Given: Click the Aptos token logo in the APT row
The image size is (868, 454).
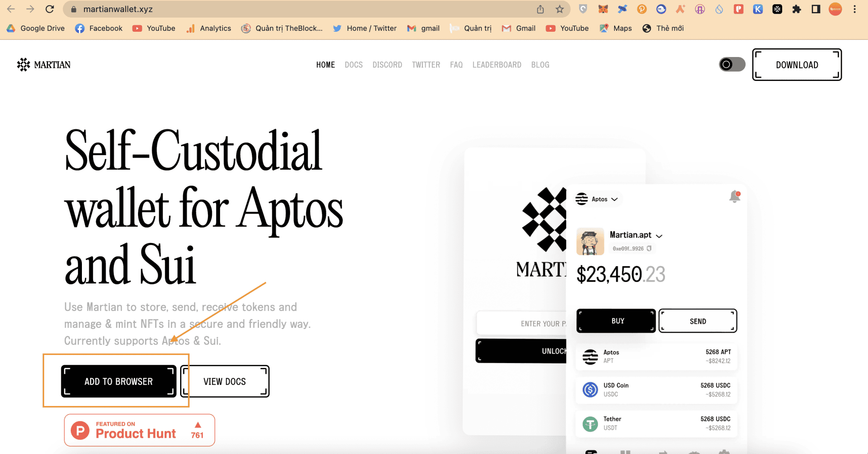Looking at the screenshot, I should coord(590,357).
